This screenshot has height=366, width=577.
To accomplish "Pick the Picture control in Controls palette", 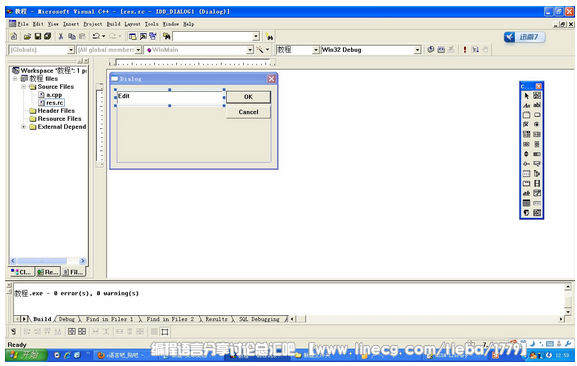I will (537, 96).
